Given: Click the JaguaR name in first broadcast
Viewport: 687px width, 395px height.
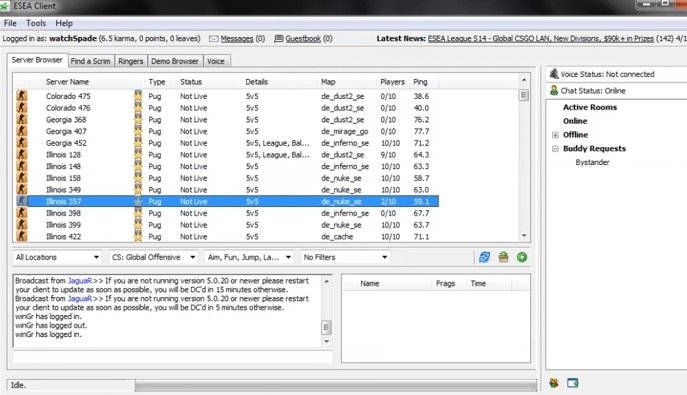Looking at the screenshot, I should 80,281.
